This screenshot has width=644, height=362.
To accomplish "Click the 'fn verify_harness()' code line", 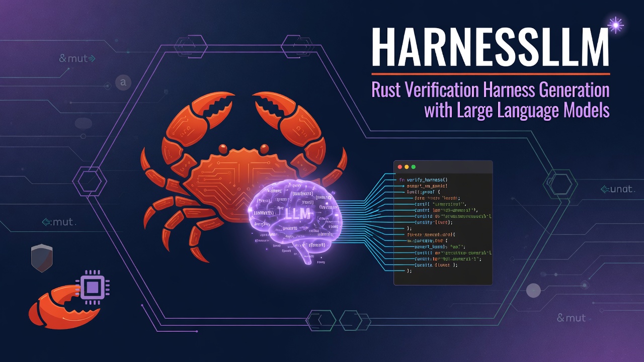I will pyautogui.click(x=423, y=179).
